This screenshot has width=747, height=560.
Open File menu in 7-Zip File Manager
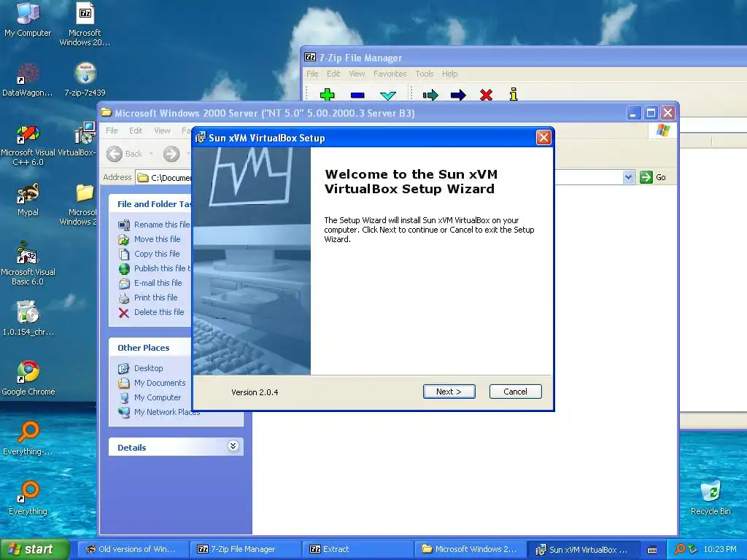312,74
